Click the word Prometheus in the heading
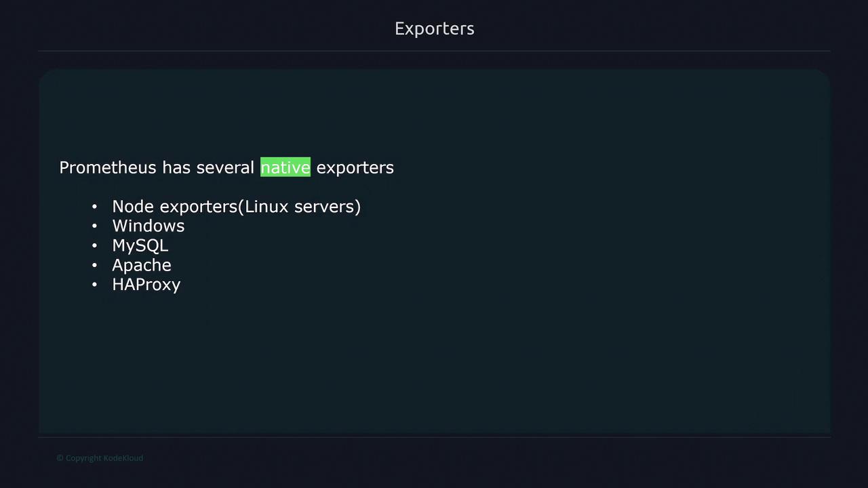 coord(108,167)
